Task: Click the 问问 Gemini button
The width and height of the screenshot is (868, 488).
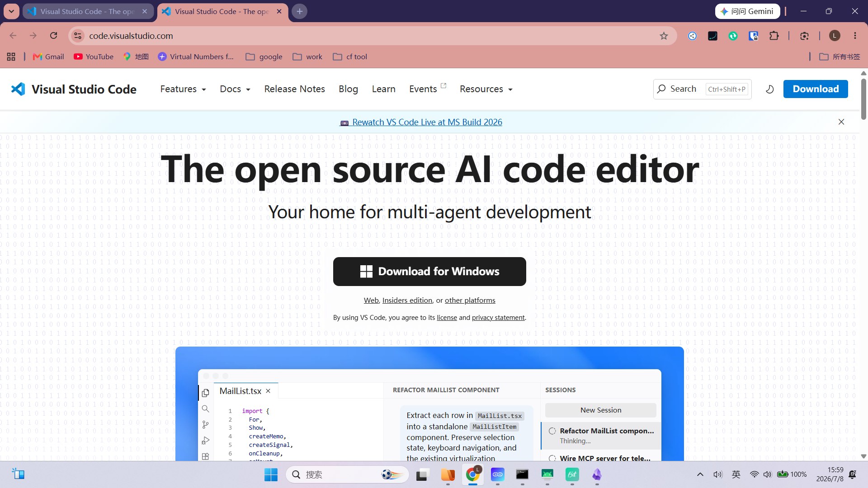Action: (x=747, y=11)
